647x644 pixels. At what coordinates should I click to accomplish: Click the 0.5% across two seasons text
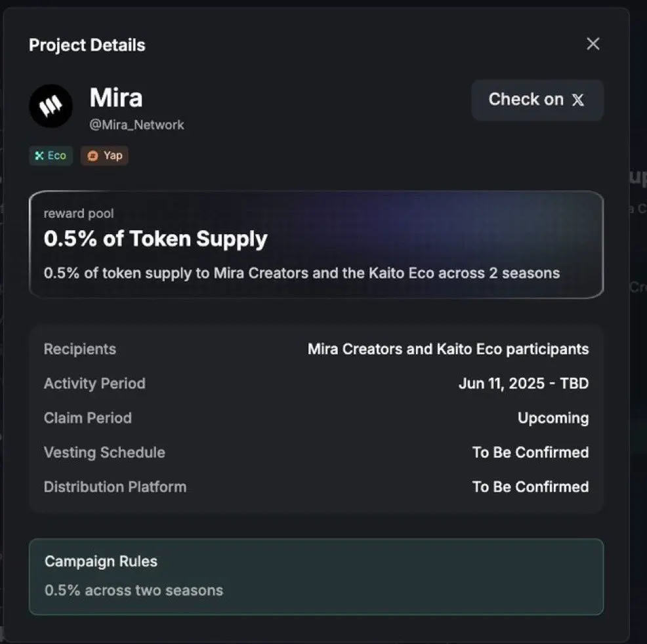(134, 590)
